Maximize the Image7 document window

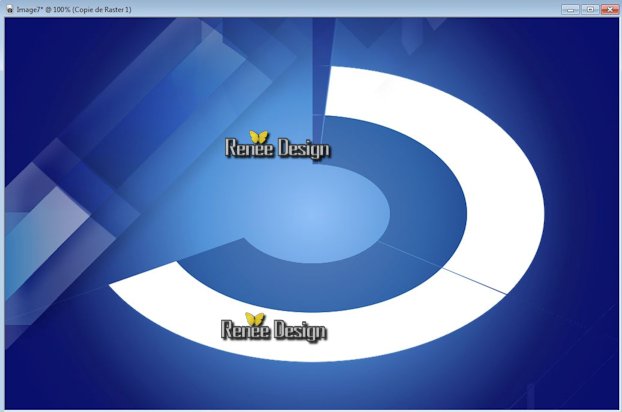590,10
